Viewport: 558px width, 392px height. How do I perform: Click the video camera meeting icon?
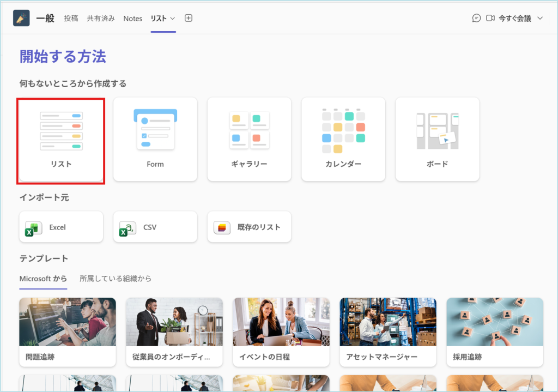pos(490,18)
